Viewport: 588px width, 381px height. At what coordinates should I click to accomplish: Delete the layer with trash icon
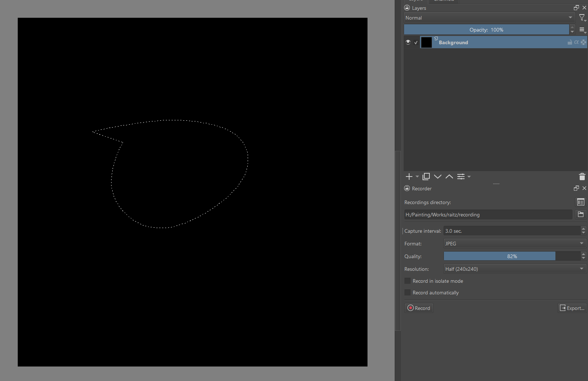click(582, 177)
